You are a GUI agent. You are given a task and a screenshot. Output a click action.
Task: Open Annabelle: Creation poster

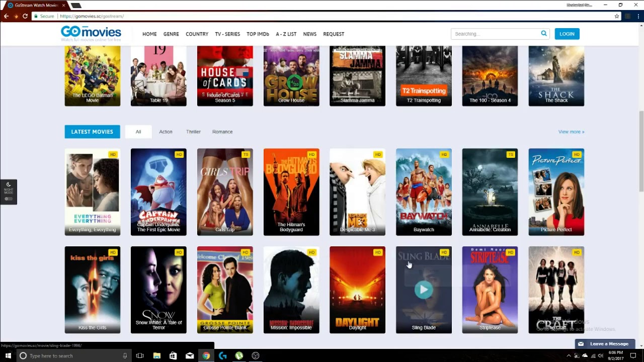click(490, 192)
